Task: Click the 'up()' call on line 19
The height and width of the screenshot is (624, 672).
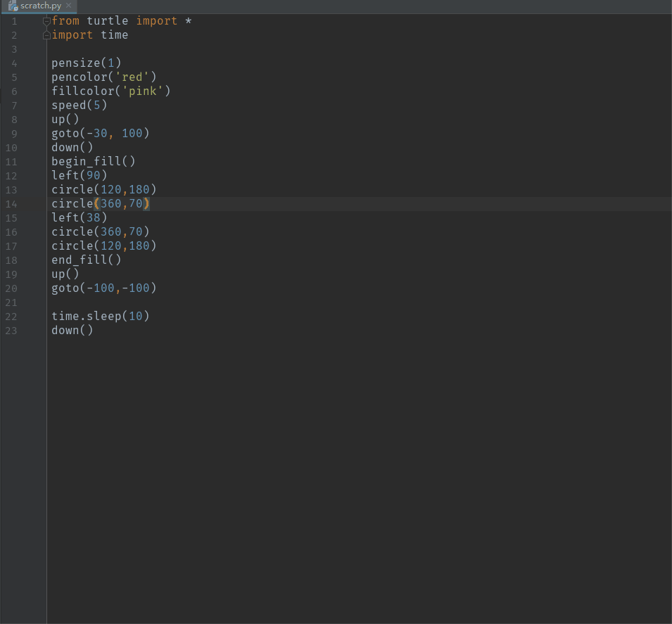Action: click(x=65, y=274)
